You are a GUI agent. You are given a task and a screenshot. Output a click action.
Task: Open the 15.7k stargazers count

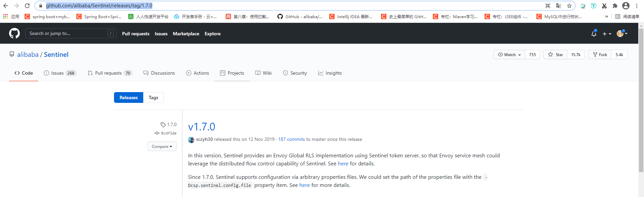click(576, 54)
